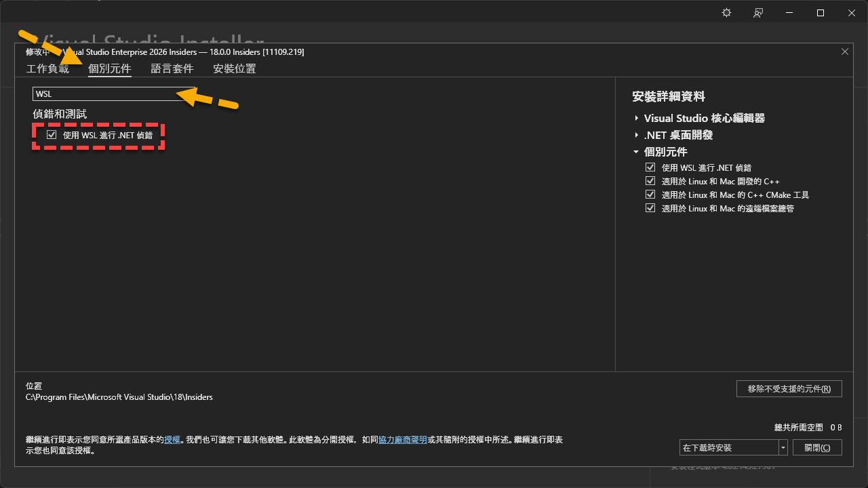Uncheck 適用於 Linux 和 Mac 的遠端檔案總管
Image resolution: width=868 pixels, height=488 pixels.
[x=650, y=208]
